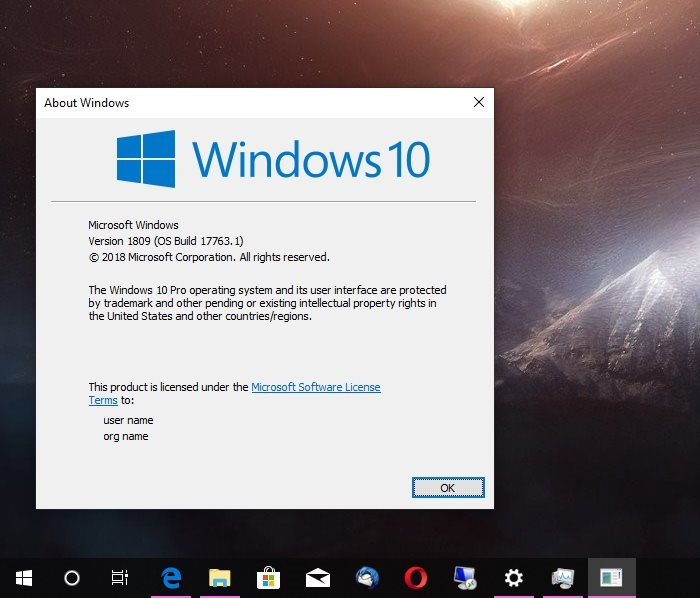Click the OK button in About Windows
Image resolution: width=700 pixels, height=598 pixels.
coord(448,488)
